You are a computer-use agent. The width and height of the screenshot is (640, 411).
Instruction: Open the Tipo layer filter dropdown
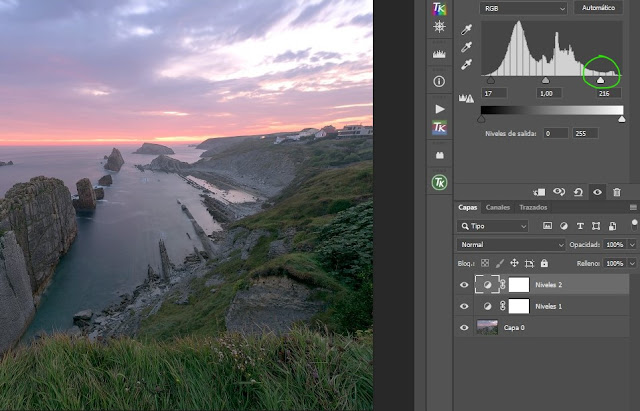click(x=492, y=226)
